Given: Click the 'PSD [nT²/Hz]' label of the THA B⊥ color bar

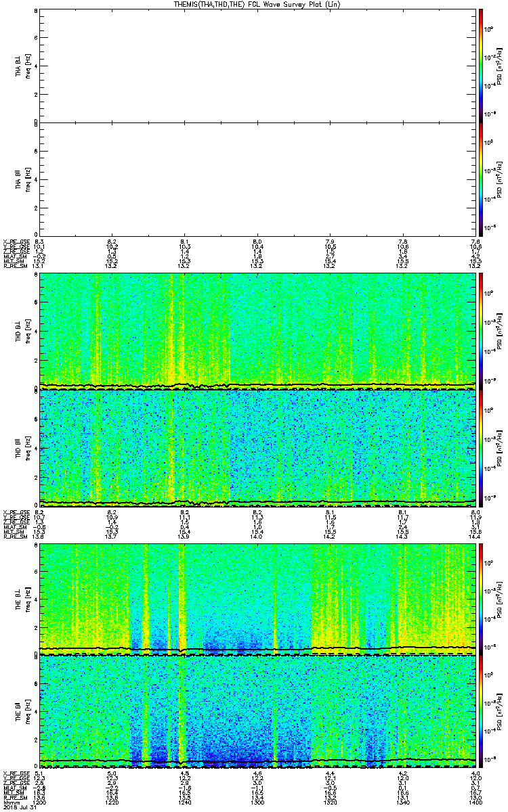Looking at the screenshot, I should tap(500, 66).
